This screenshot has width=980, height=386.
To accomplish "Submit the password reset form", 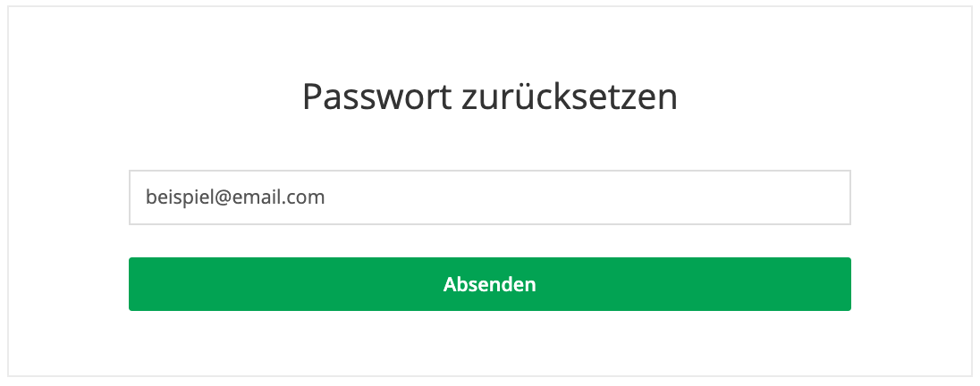I will 489,284.
